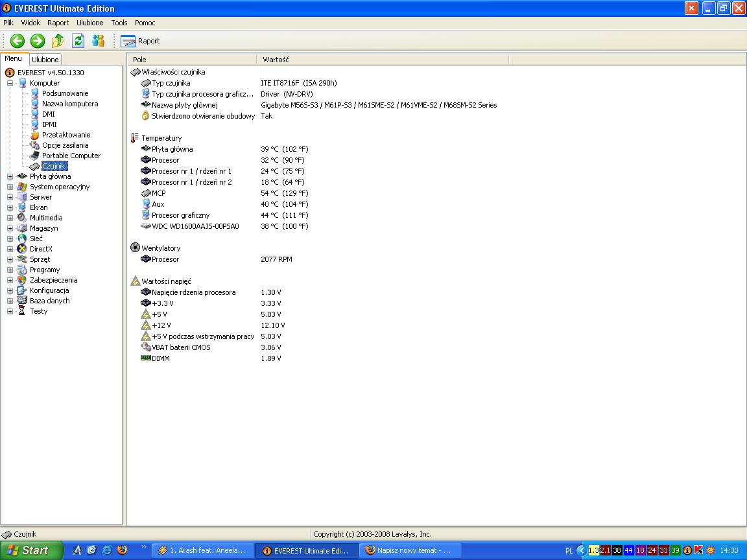Viewport: 747px width, 560px height.
Task: Select the Nazwa płyty głównej row
Action: (319, 105)
